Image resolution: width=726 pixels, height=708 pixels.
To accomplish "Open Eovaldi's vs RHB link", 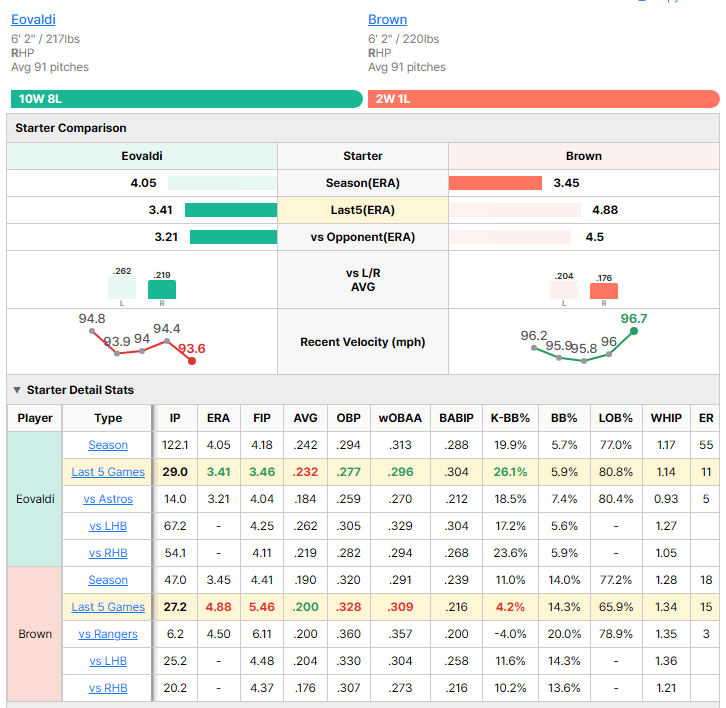I will 108,553.
